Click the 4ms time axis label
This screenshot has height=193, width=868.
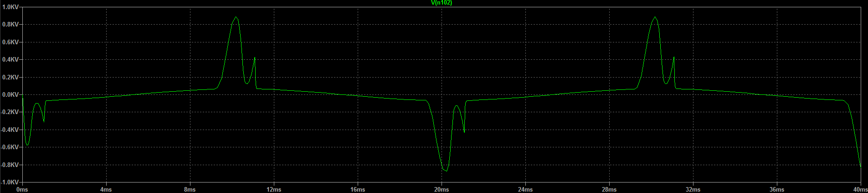click(x=106, y=189)
